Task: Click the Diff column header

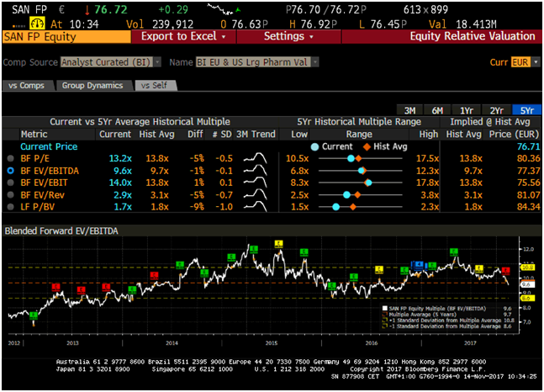Action: (195, 134)
